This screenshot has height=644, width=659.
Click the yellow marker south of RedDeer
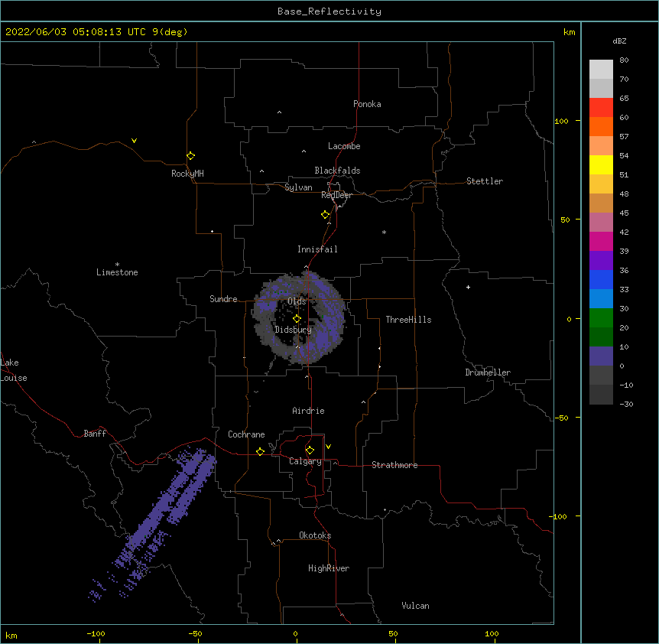[x=325, y=215]
